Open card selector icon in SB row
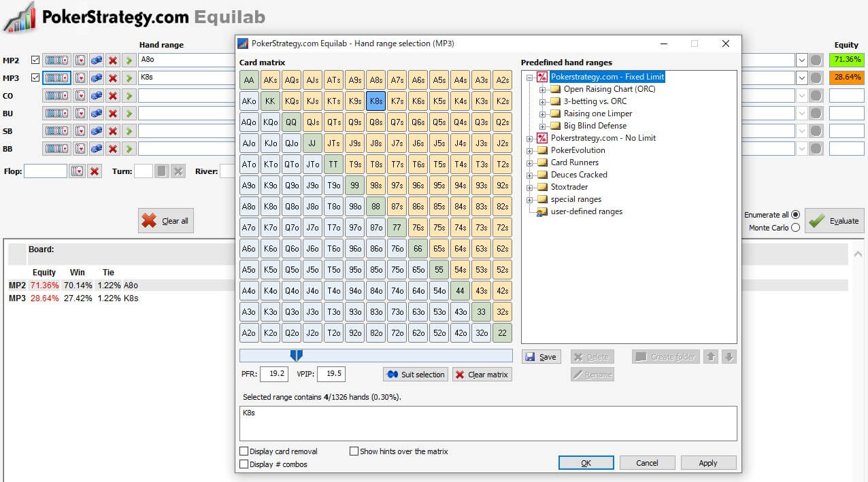Image resolution: width=868 pixels, height=482 pixels. (x=80, y=131)
